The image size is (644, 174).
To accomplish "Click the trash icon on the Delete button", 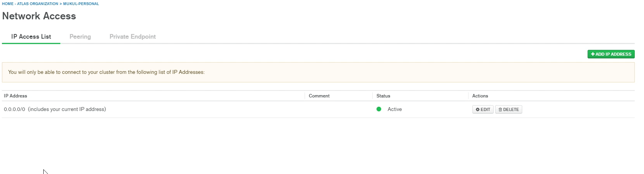I will point(500,110).
